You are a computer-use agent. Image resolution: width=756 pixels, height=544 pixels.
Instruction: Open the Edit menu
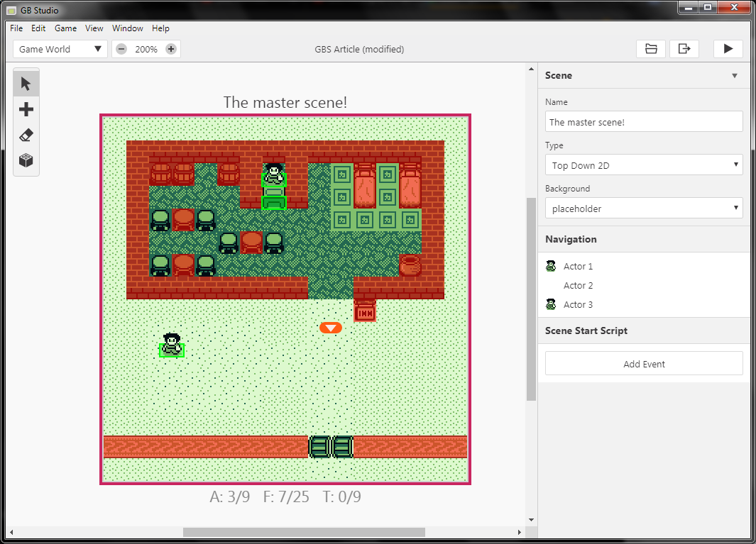[x=38, y=28]
